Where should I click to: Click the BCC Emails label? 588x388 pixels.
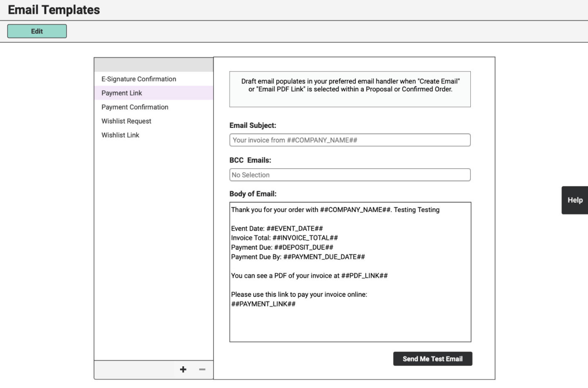[x=249, y=160]
